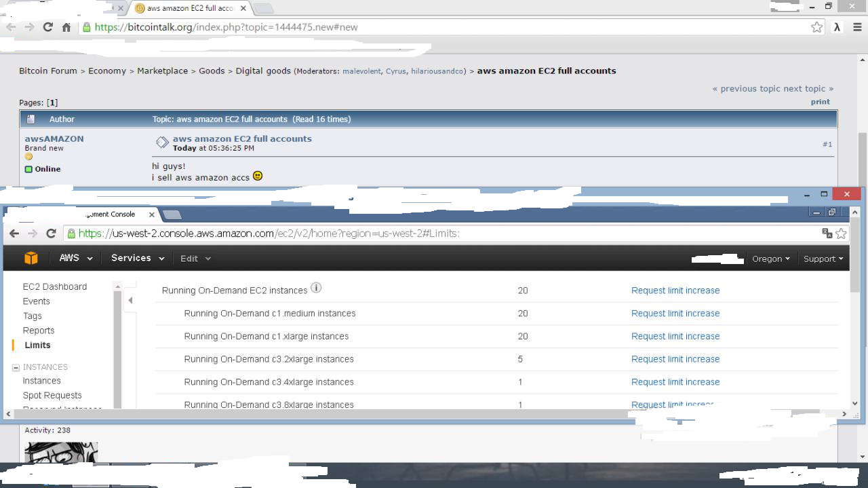
Task: Click the #1 post number link
Action: tap(827, 145)
